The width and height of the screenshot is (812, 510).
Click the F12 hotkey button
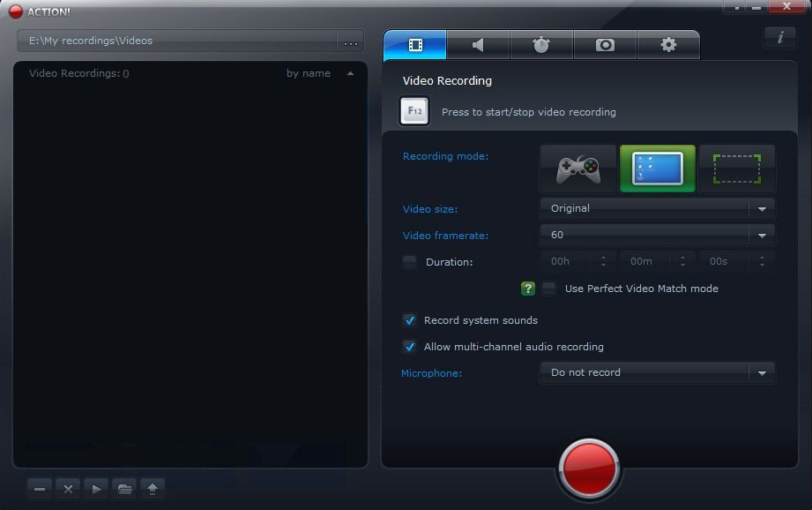414,111
